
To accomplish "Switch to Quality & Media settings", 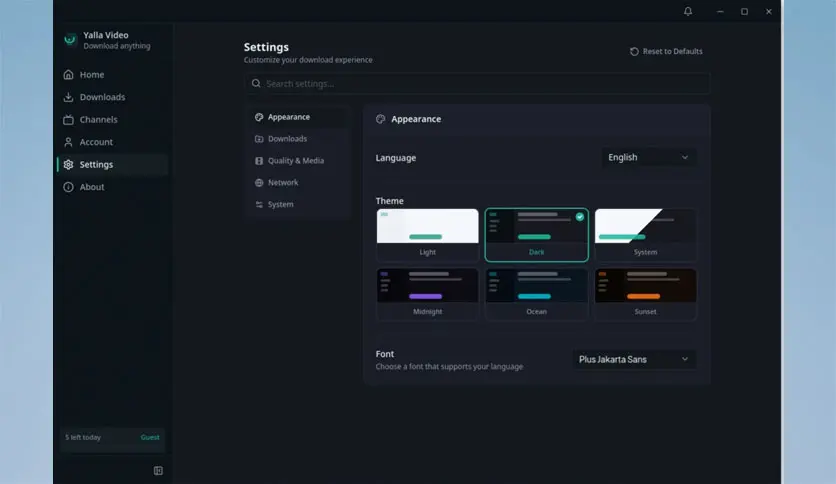I will pyautogui.click(x=299, y=160).
